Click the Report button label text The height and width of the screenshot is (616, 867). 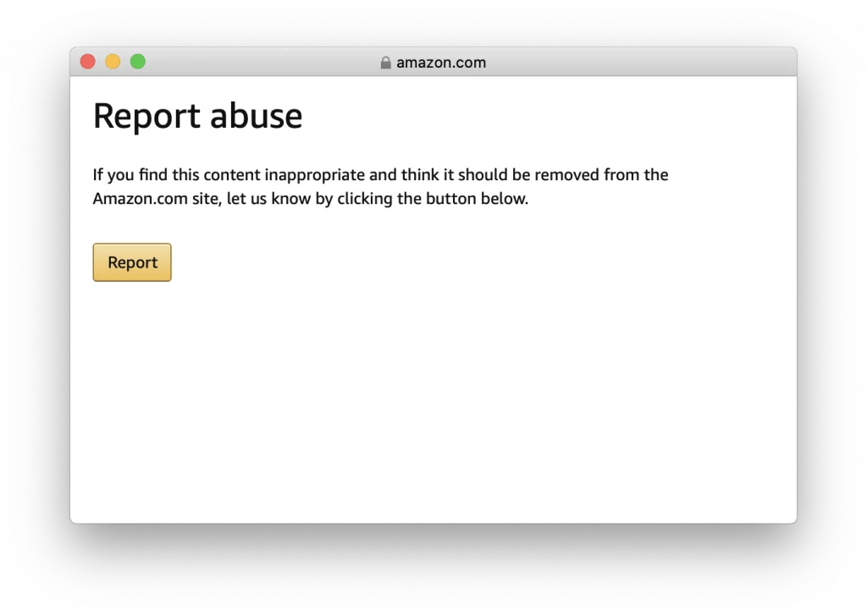coord(131,262)
